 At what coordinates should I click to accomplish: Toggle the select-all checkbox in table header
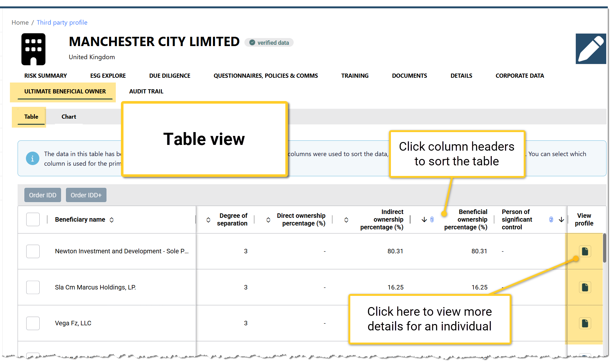(x=33, y=219)
